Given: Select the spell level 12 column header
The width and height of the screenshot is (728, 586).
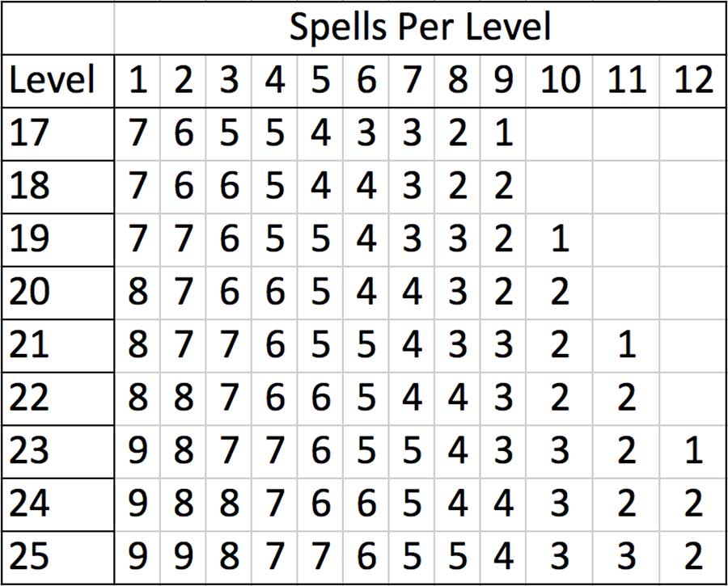Looking at the screenshot, I should 692,81.
